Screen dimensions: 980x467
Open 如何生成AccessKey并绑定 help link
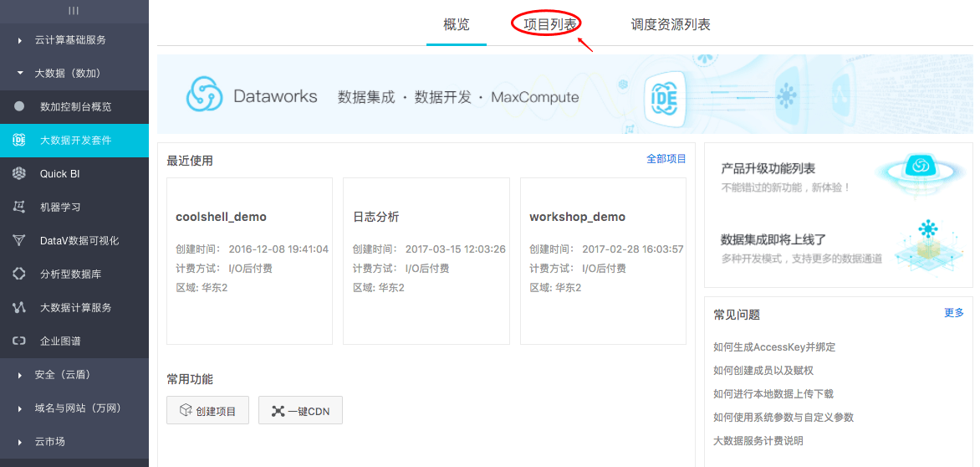tap(774, 347)
